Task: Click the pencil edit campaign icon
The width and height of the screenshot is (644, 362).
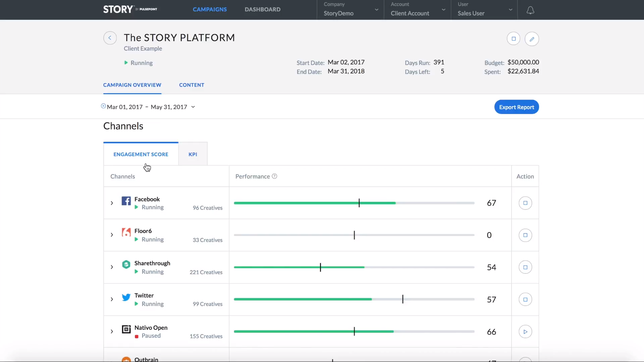Action: [532, 39]
